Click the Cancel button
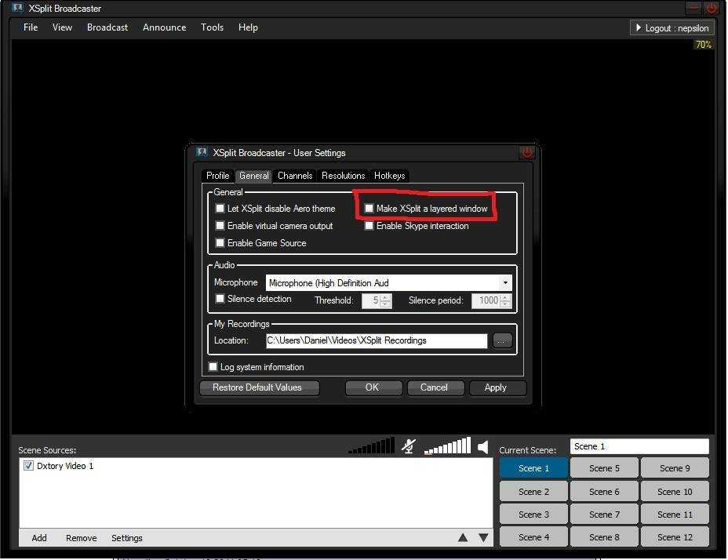The width and height of the screenshot is (728, 560). pyautogui.click(x=435, y=387)
